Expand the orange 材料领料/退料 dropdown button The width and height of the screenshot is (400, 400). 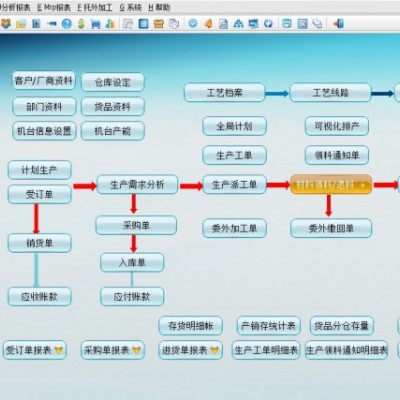click(363, 185)
